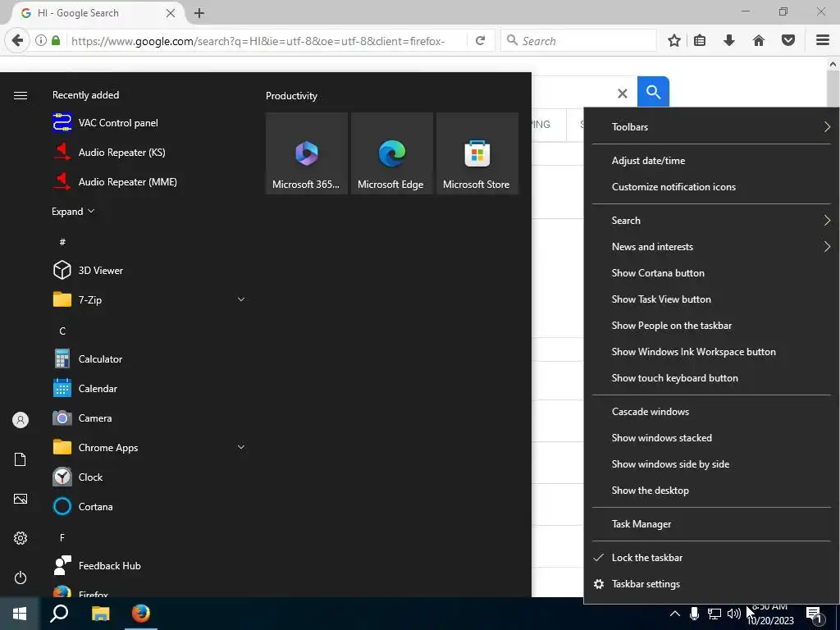840x630 pixels.
Task: Expand the Recently added list
Action: [x=73, y=211]
